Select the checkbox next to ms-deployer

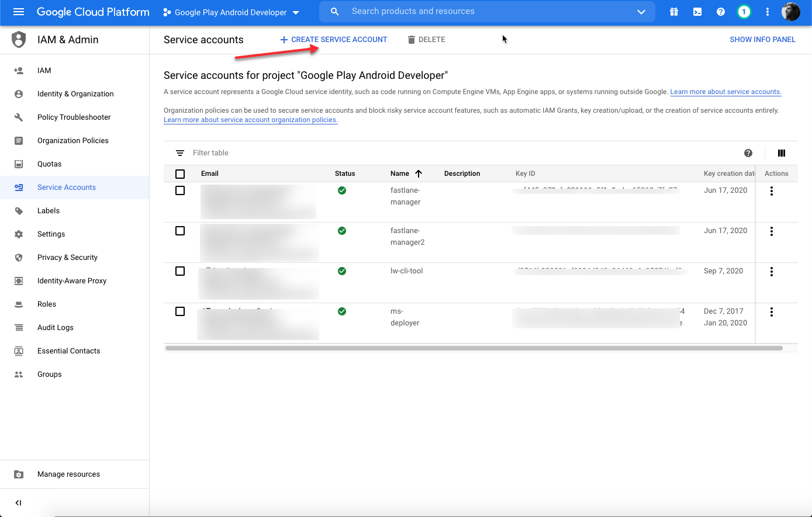179,311
